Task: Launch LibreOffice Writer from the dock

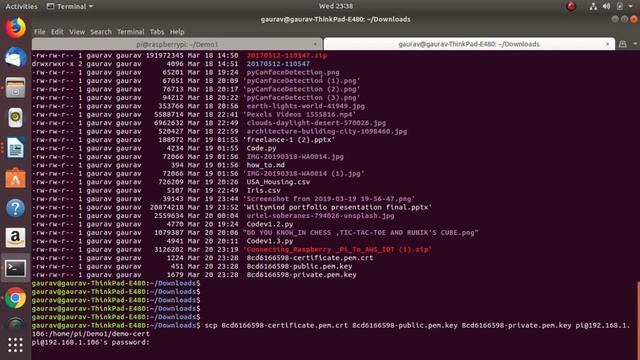Action: [x=16, y=148]
